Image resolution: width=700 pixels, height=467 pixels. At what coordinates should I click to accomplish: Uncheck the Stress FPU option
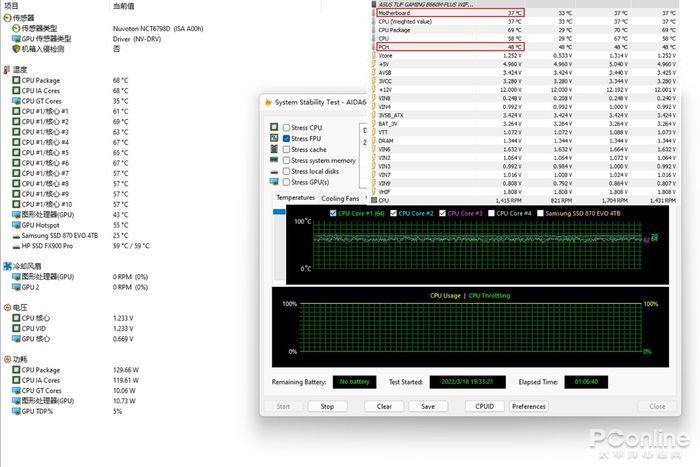tap(287, 138)
